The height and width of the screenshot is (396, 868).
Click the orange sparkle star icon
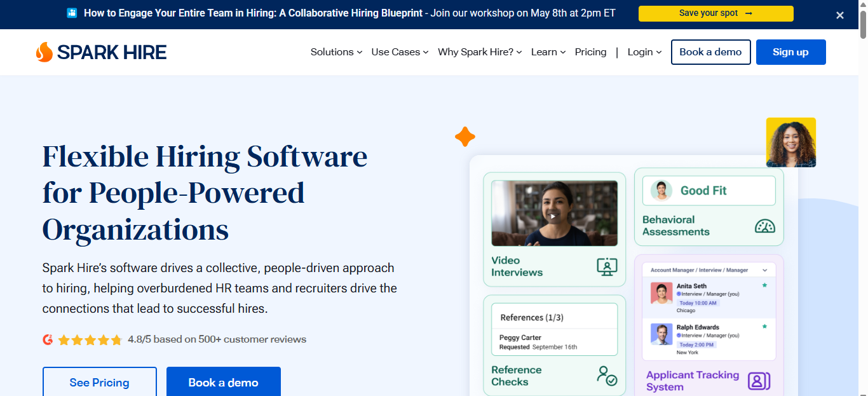pos(465,137)
